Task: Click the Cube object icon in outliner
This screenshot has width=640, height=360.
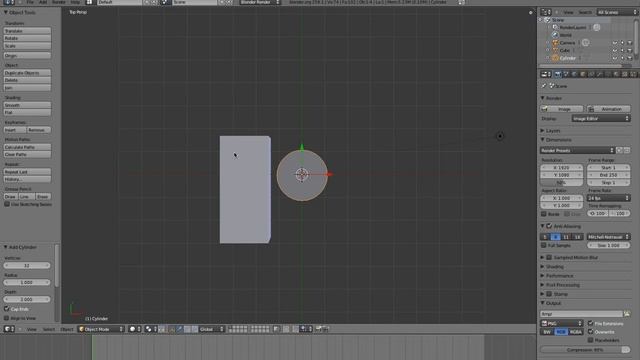Action: pos(555,50)
